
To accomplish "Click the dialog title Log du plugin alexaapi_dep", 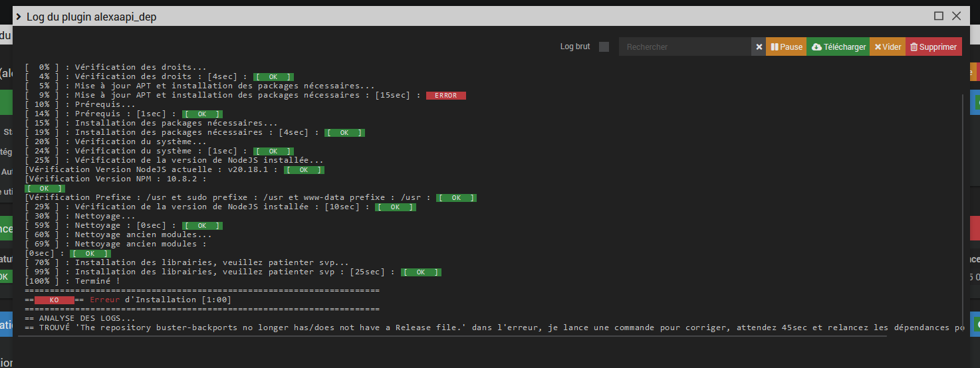I will [92, 17].
